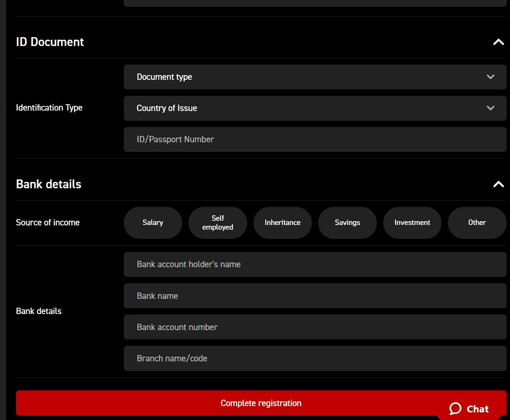Click the partially visible field at top
510x420 pixels.
coord(315,3)
